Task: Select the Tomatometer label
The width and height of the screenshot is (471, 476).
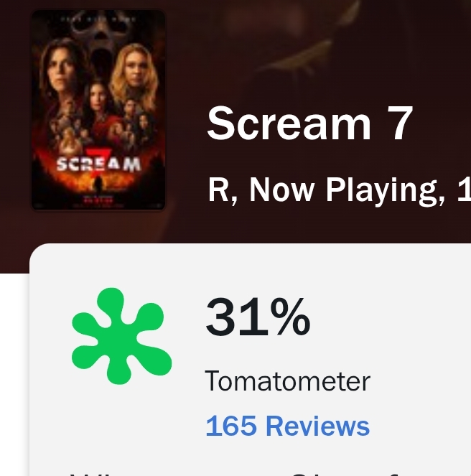Action: [x=287, y=381]
